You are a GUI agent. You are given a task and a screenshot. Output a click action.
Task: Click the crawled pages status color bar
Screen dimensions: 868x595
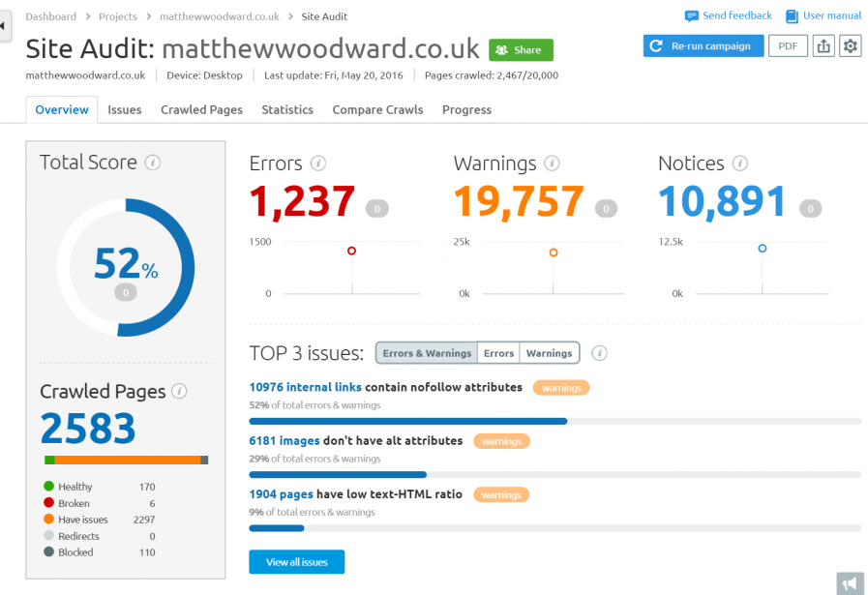pyautogui.click(x=126, y=460)
